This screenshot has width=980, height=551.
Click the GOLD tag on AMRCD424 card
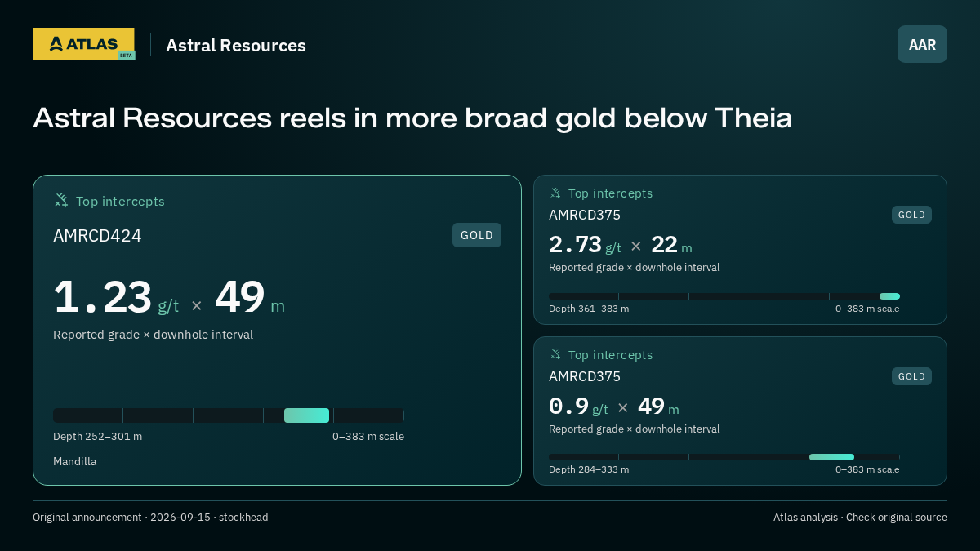[477, 235]
